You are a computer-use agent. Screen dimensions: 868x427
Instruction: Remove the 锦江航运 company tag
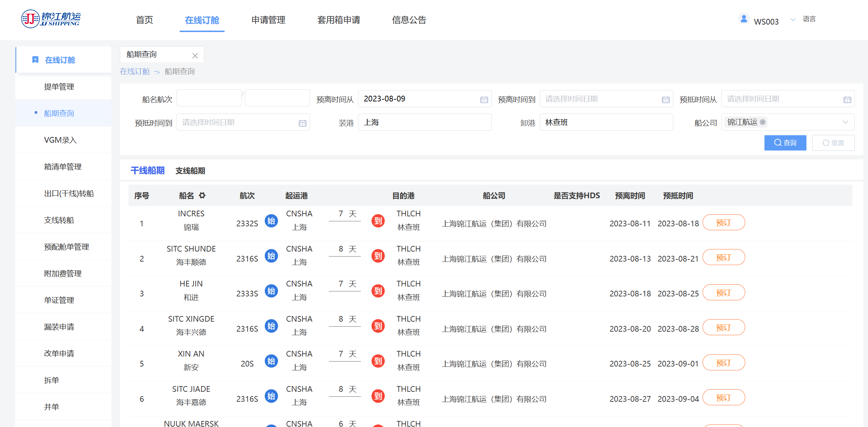[763, 122]
